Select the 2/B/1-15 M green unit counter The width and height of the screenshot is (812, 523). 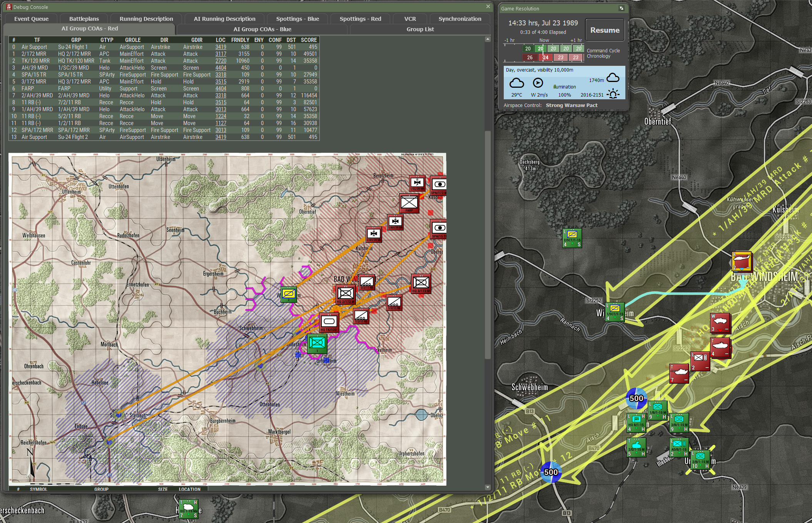(700, 460)
